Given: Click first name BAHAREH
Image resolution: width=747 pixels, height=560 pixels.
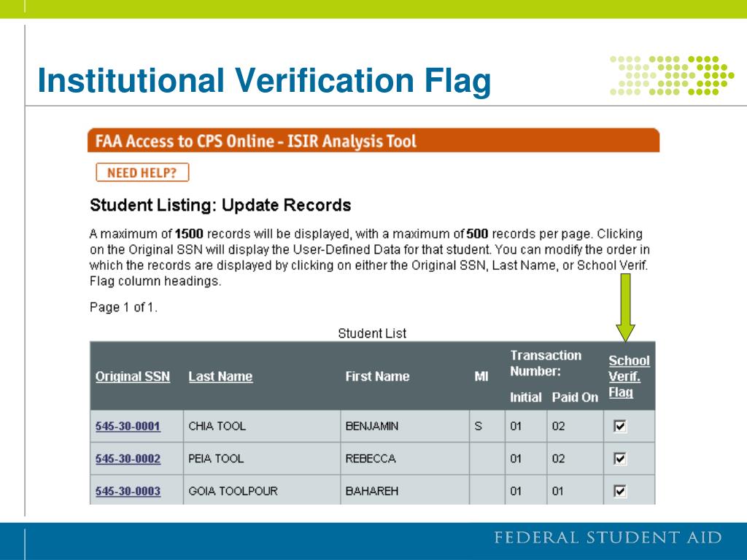Looking at the screenshot, I should pos(371,491).
